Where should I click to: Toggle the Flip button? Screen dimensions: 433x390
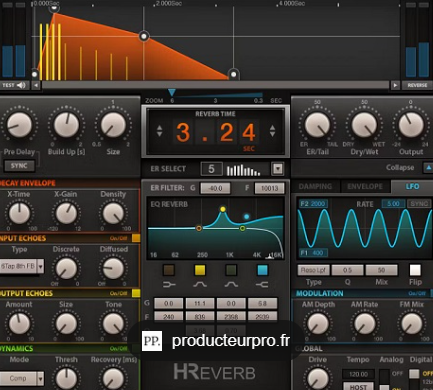click(x=415, y=270)
